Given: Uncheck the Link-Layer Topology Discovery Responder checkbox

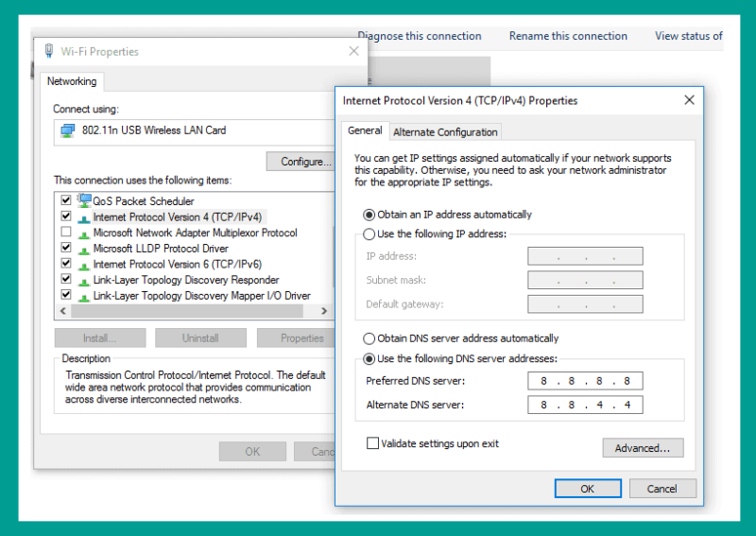Looking at the screenshot, I should (66, 279).
